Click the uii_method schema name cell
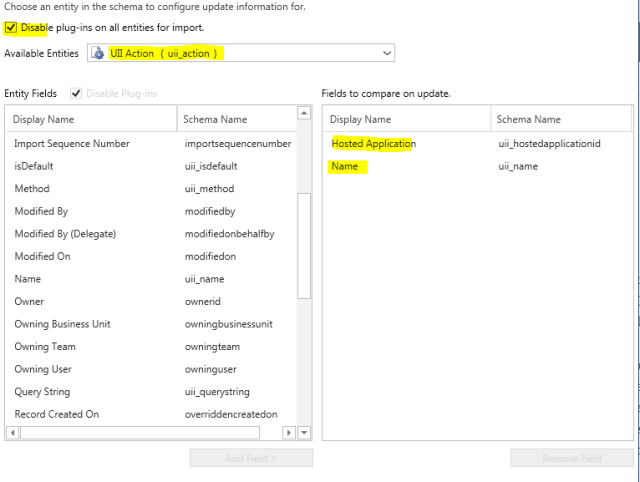Image resolution: width=640 pixels, height=482 pixels. click(x=209, y=189)
